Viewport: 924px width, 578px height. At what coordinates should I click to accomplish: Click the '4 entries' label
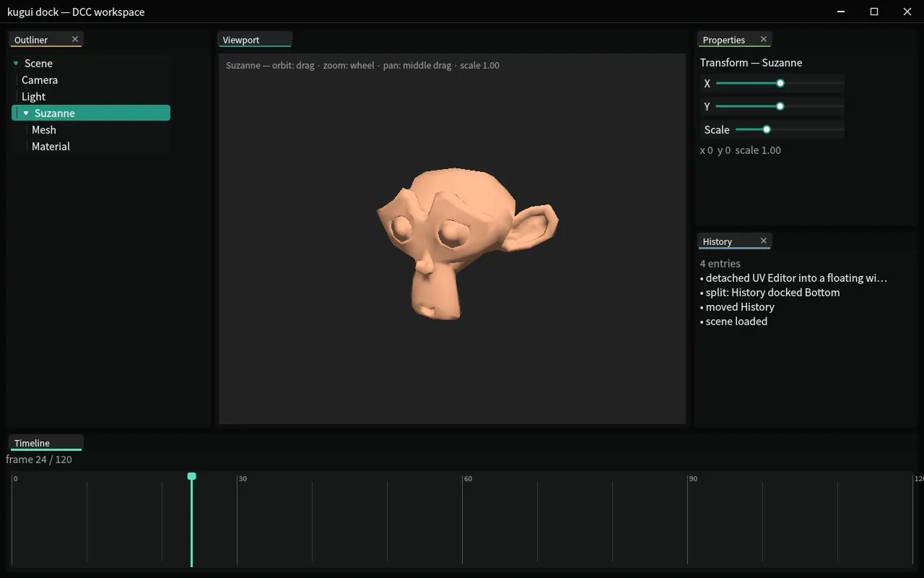coord(720,264)
